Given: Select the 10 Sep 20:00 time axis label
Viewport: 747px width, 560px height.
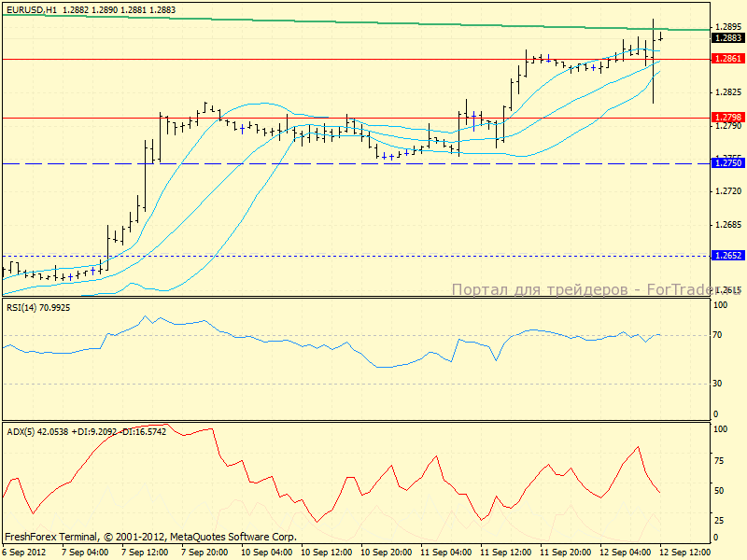Looking at the screenshot, I should [386, 553].
